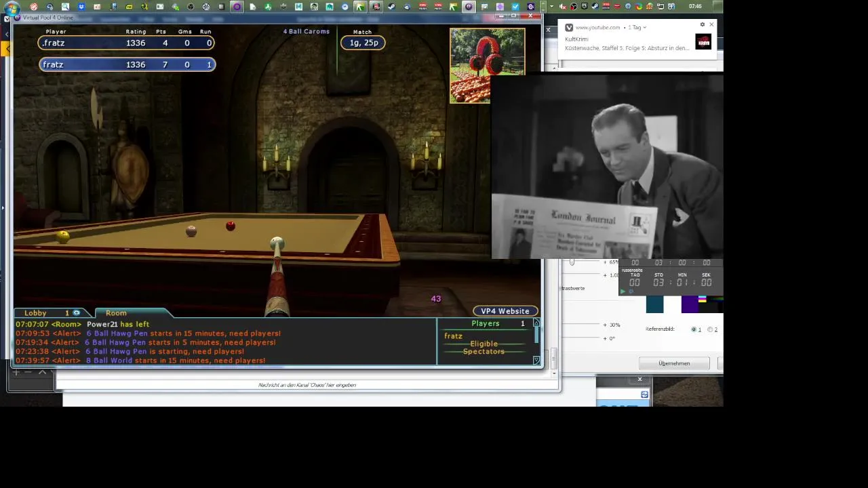Open the VP4 Website button
868x488 pixels.
505,311
